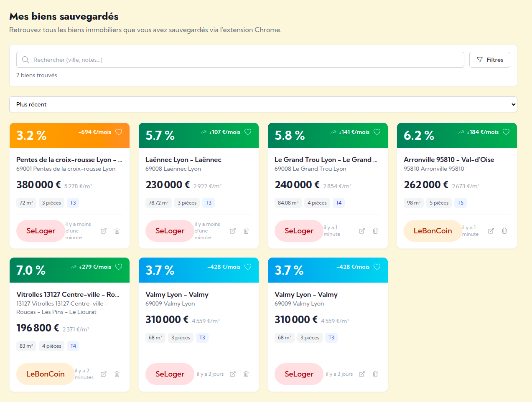
Task: Click trash icon on Le Grand Trou card
Action: tap(375, 231)
